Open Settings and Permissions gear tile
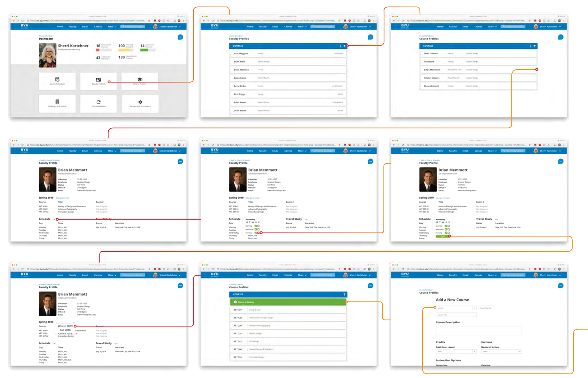This screenshot has width=588, height=378. pos(140,102)
